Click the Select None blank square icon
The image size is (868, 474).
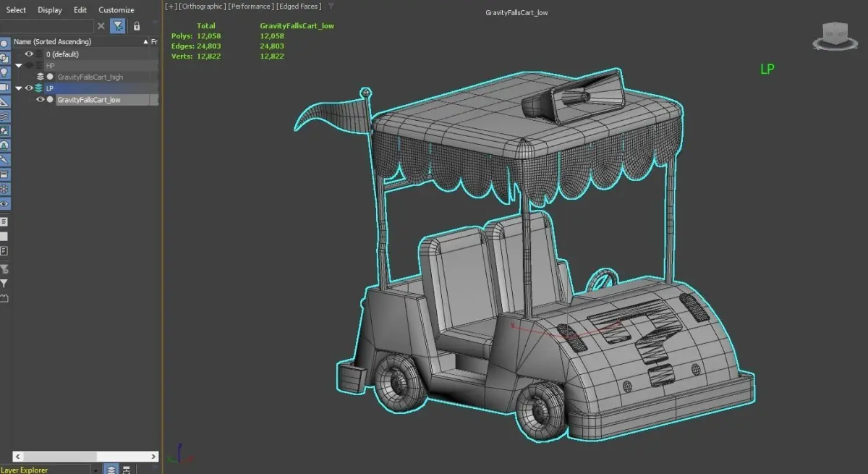coord(4,236)
